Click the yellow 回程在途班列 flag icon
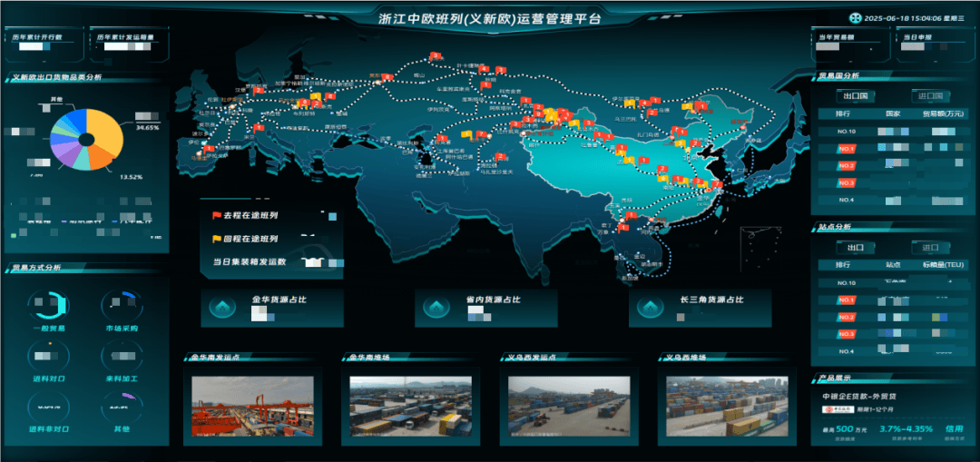 coord(216,240)
